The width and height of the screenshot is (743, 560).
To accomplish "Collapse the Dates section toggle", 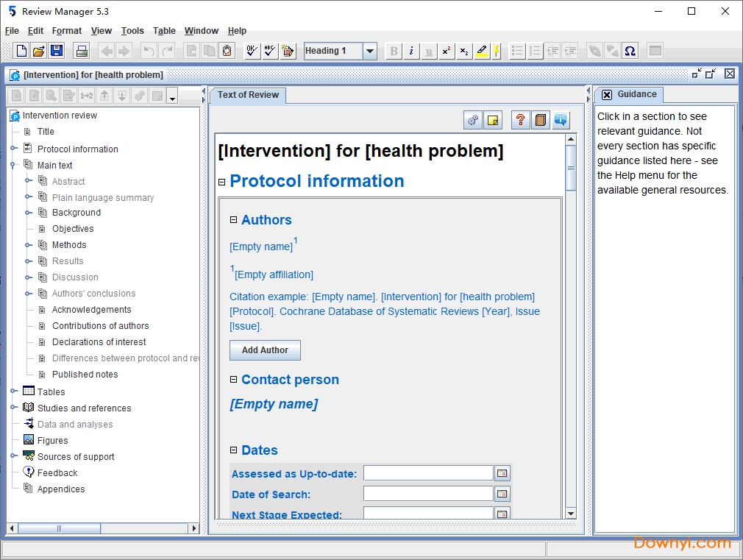I will pyautogui.click(x=234, y=450).
